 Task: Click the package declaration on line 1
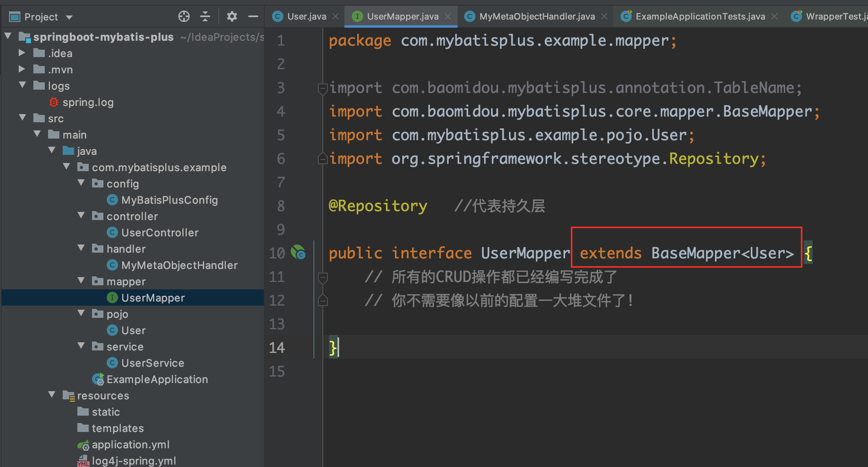point(503,41)
